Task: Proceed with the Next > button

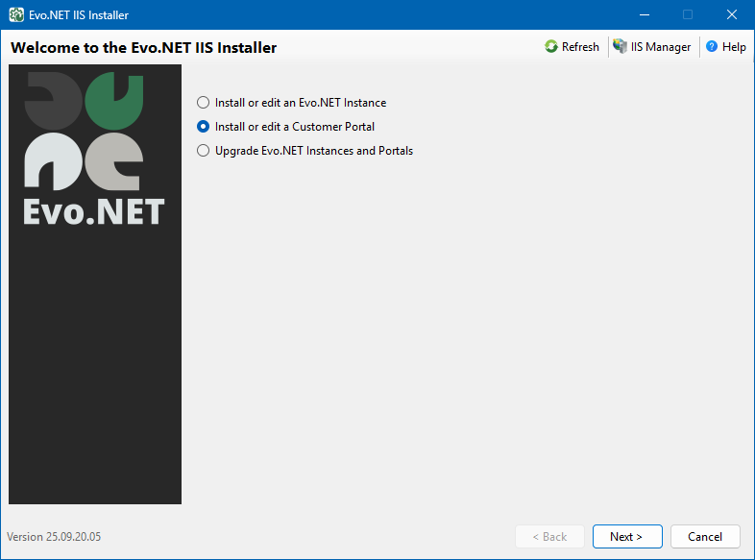Action: 625,537
